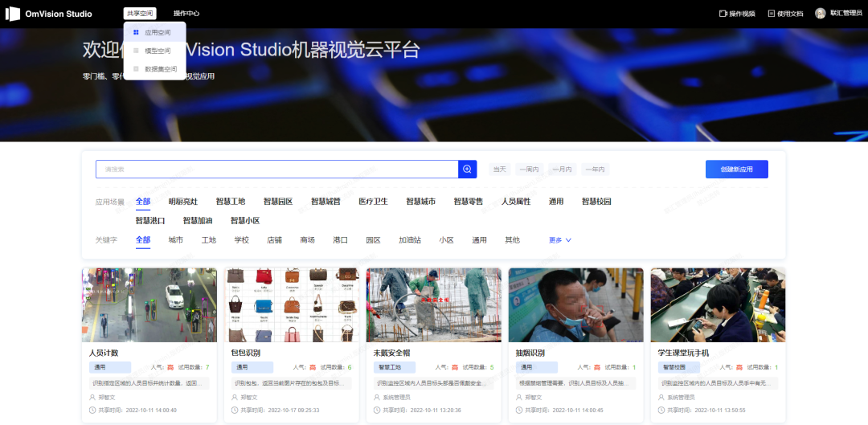Viewport: 868px width, 425px height.
Task: Select the 一周内 time filter
Action: coord(529,170)
